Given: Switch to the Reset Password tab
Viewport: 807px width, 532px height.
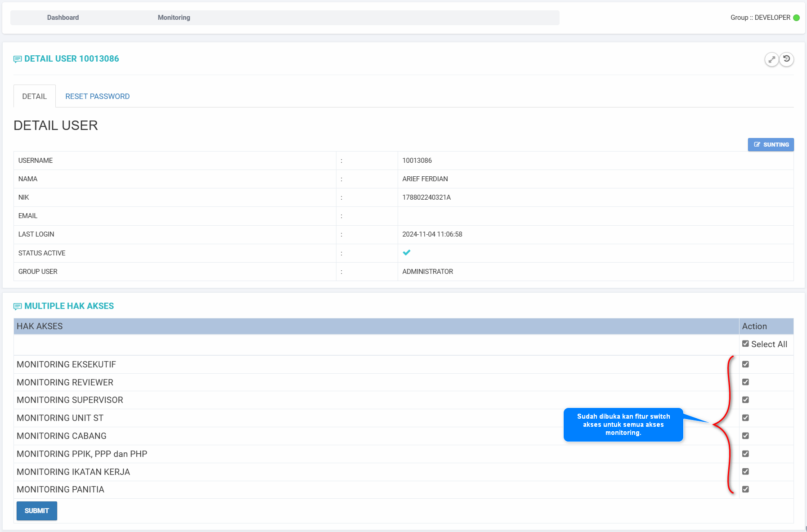Looking at the screenshot, I should click(x=97, y=96).
